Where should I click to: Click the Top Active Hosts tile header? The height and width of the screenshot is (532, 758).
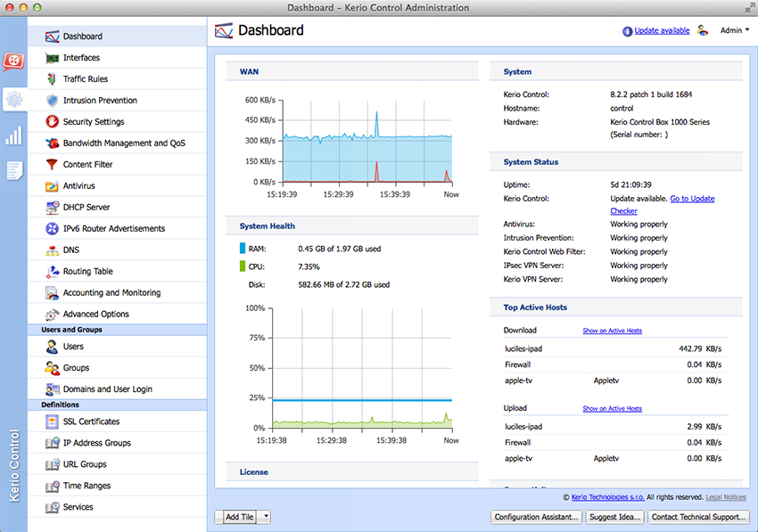(x=616, y=307)
